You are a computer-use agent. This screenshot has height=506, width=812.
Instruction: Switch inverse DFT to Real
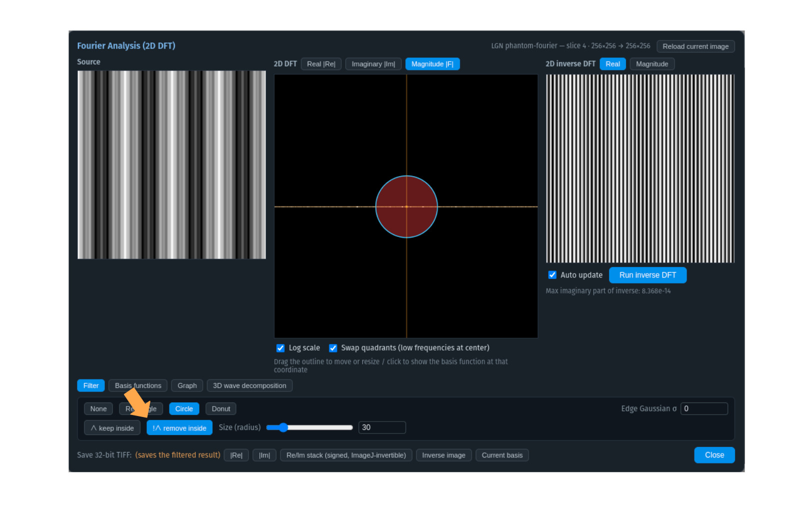[x=613, y=64]
